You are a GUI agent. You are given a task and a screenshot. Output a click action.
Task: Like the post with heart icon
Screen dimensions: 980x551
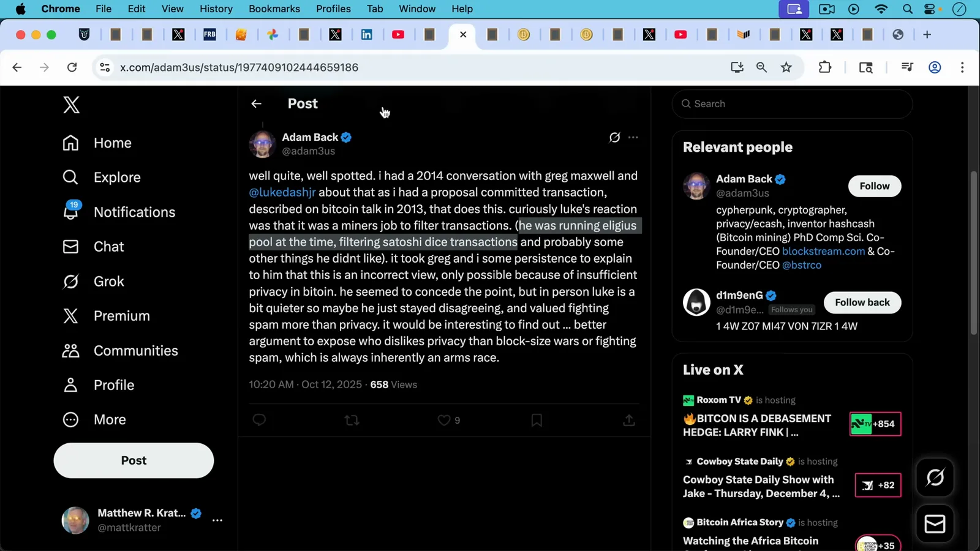click(x=444, y=420)
